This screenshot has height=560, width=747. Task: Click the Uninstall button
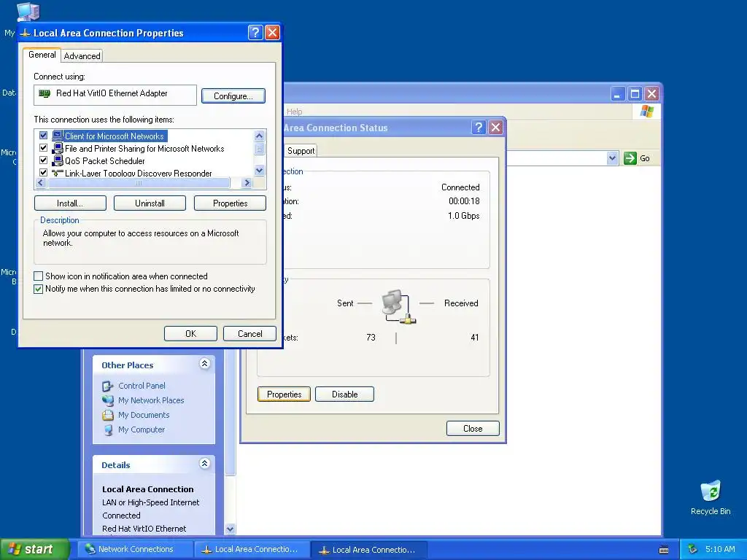150,203
